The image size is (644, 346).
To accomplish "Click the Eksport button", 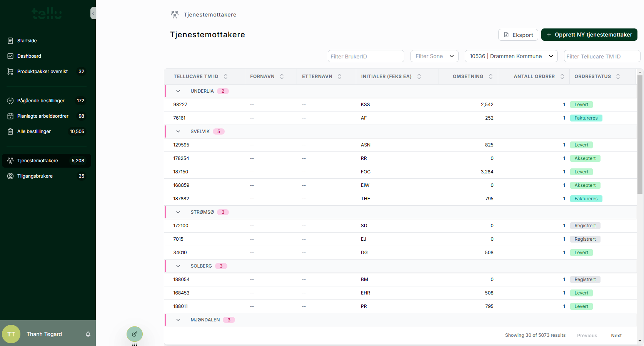I will click(x=518, y=35).
